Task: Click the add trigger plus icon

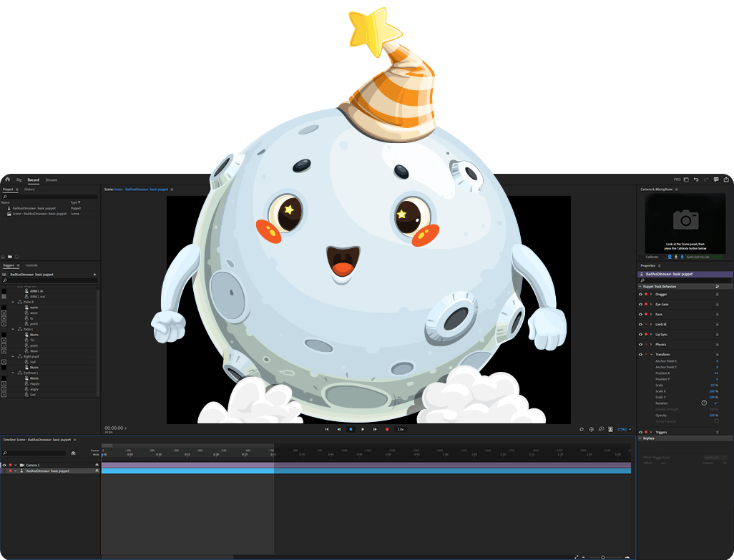Action: (94, 275)
